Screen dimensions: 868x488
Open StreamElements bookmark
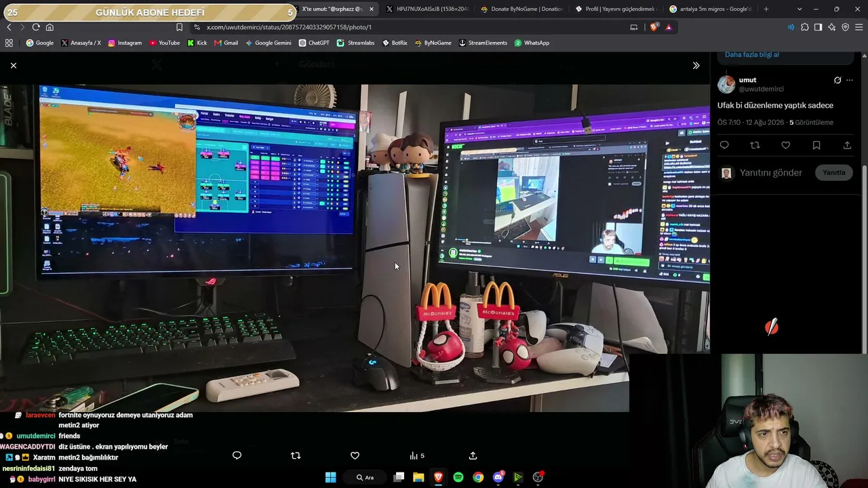coord(483,43)
